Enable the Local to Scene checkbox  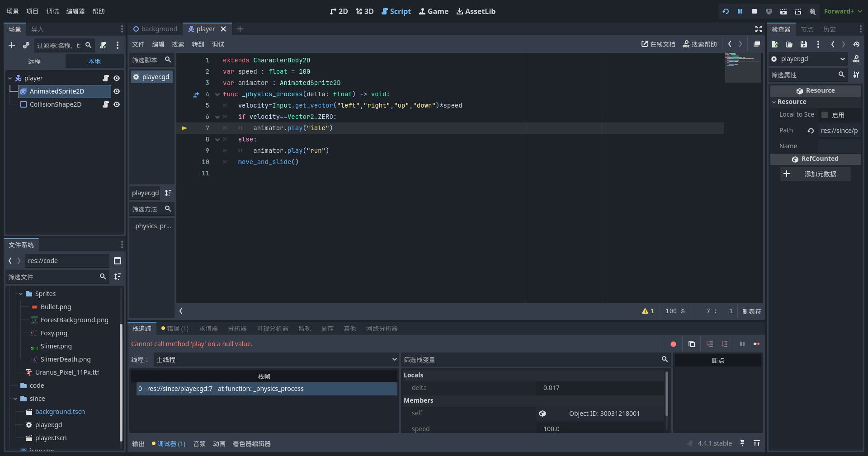click(x=825, y=115)
